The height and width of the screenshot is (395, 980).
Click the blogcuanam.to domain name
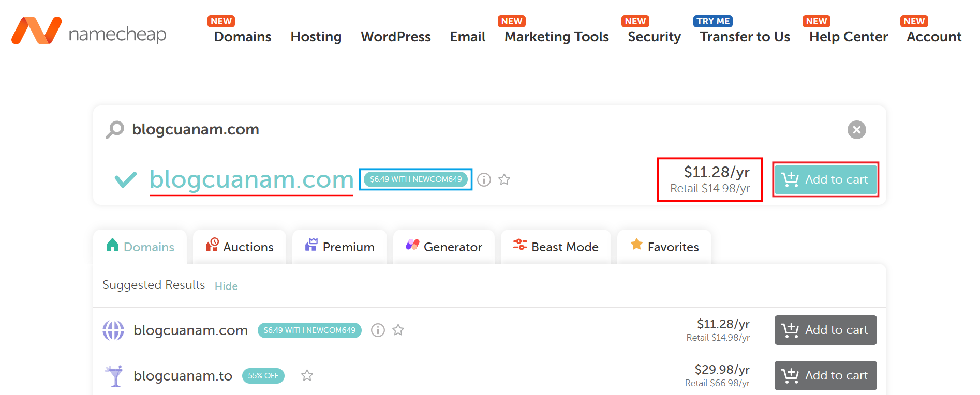pyautogui.click(x=183, y=376)
